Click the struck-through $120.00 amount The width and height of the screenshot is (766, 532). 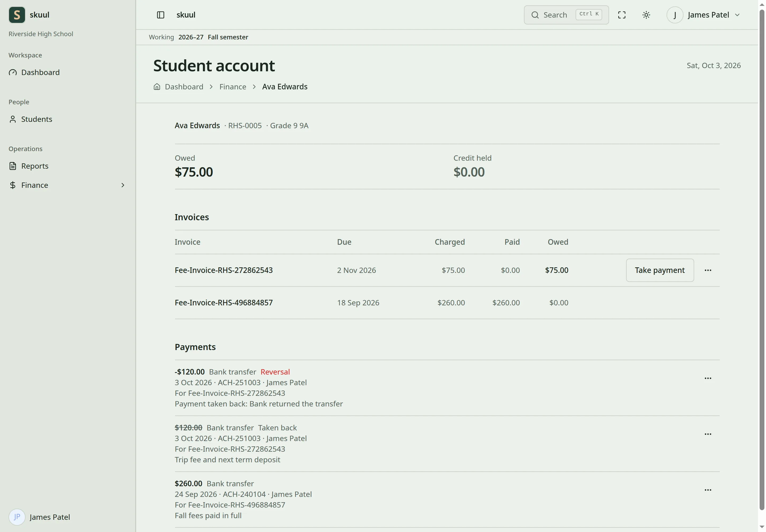[x=188, y=427]
